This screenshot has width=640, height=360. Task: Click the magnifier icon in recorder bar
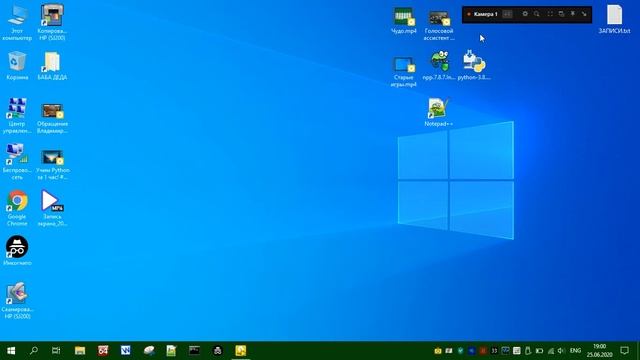(x=537, y=14)
